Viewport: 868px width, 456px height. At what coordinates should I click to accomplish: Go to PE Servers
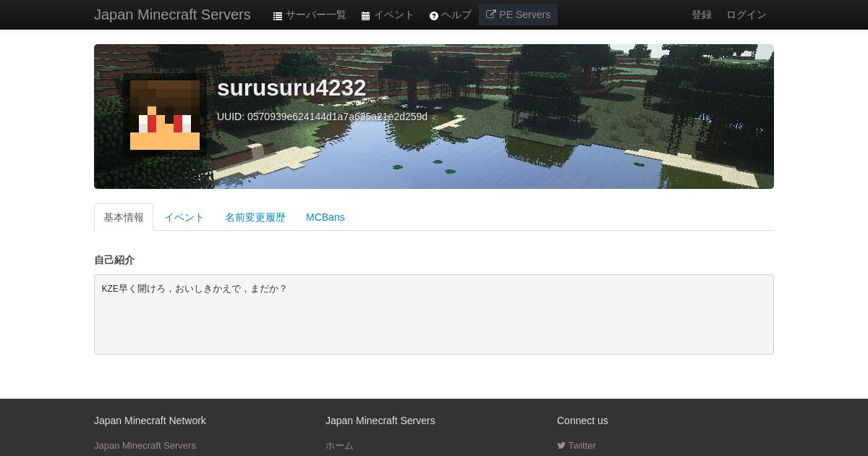pyautogui.click(x=518, y=14)
